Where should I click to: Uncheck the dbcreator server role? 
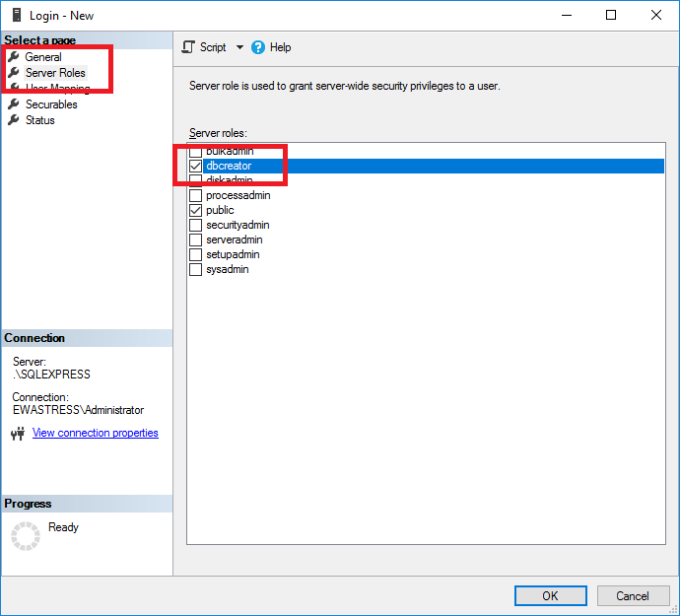(x=196, y=166)
